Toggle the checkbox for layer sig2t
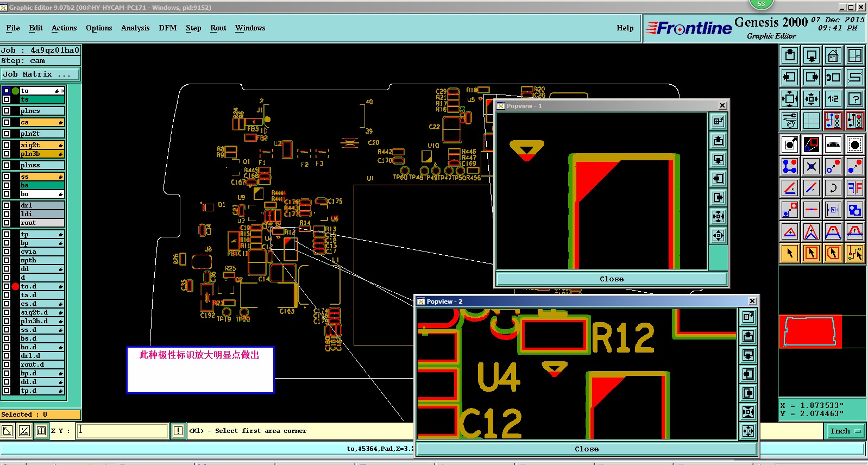This screenshot has height=465, width=868. click(7, 145)
